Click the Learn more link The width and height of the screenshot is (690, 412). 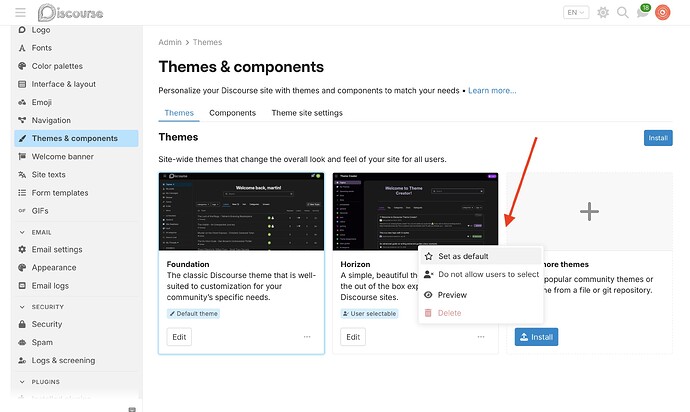[x=492, y=91]
